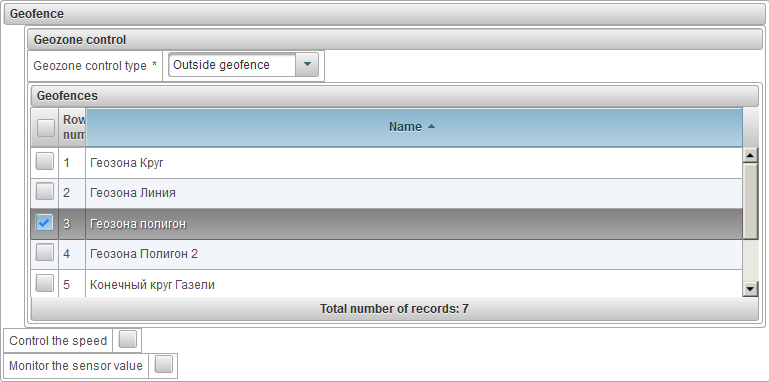Click the Row number column header
This screenshot has height=382, width=769.
coord(73,127)
